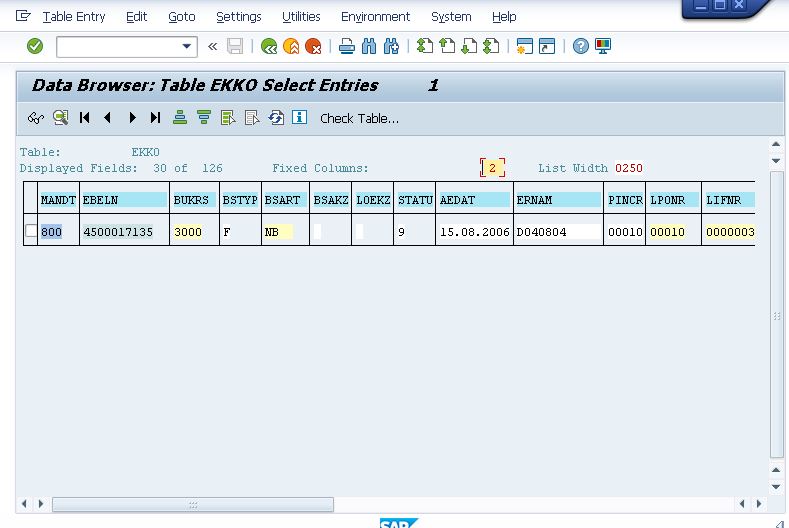Image resolution: width=789 pixels, height=528 pixels.
Task: Click the horizontal scrollbar thumb
Action: tap(193, 504)
